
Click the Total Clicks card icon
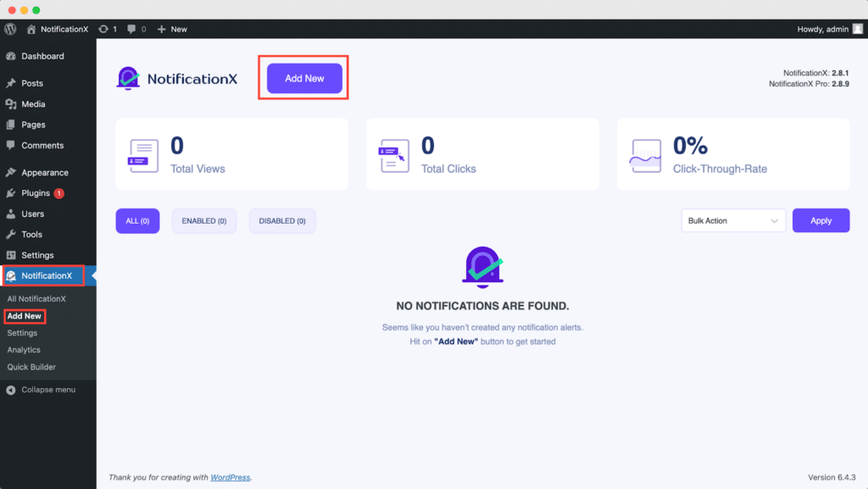(x=393, y=155)
